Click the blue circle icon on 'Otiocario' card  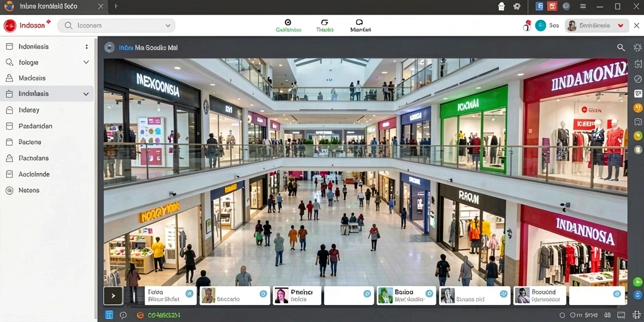[x=264, y=294]
